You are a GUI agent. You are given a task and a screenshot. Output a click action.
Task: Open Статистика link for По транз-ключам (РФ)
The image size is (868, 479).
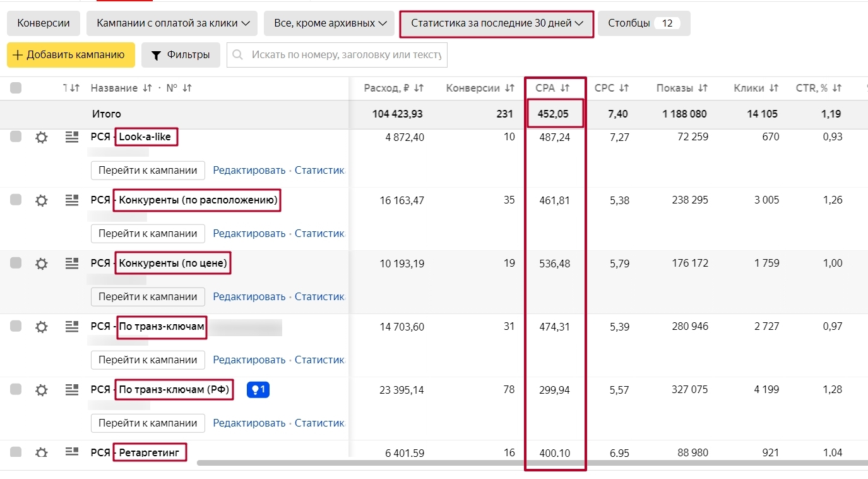point(320,423)
